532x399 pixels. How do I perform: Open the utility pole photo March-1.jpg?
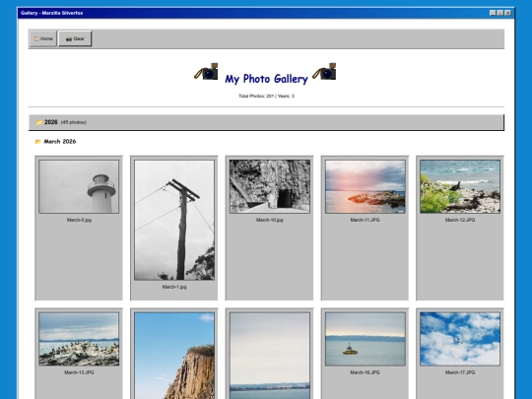(x=174, y=221)
